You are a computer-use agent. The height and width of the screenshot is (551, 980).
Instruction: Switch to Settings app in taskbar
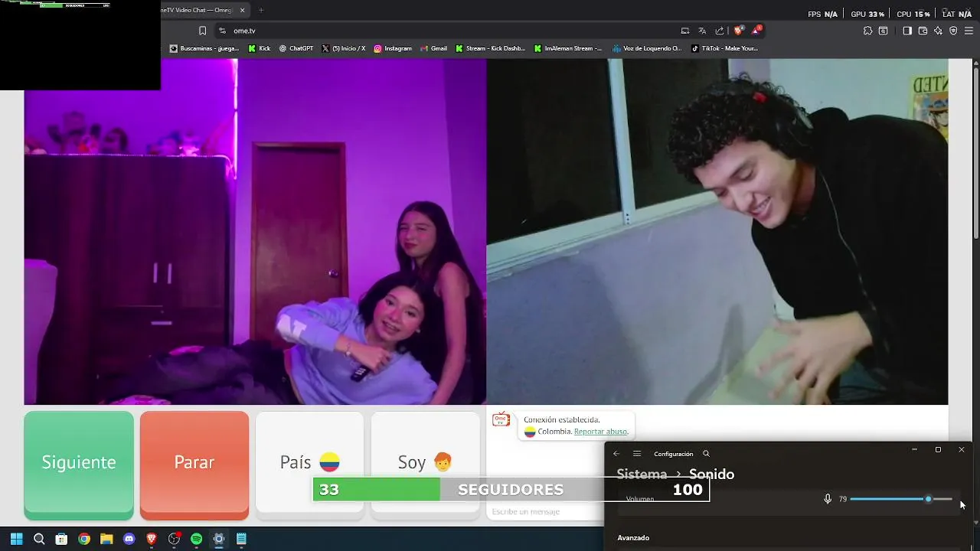coord(219,539)
